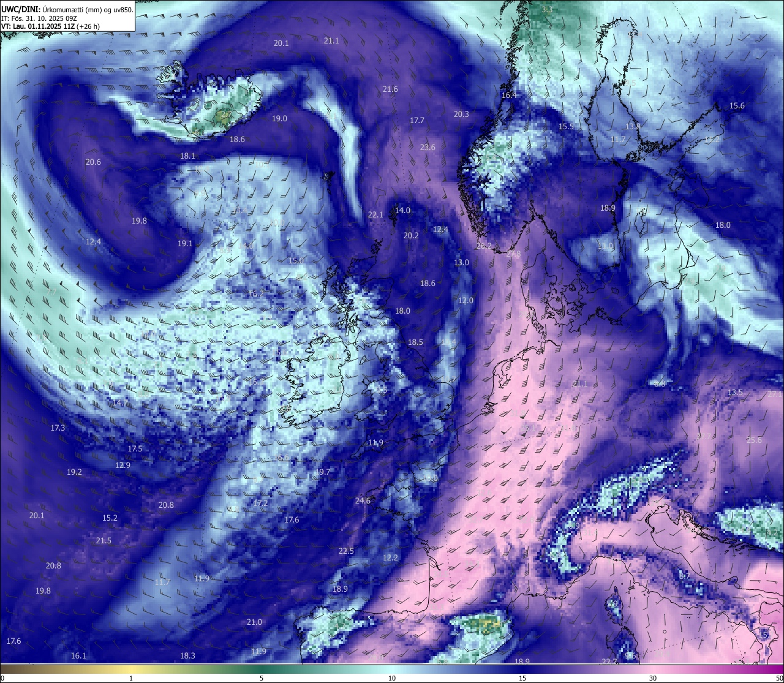Click the 20.3 value label
This screenshot has height=683, width=784.
(461, 115)
